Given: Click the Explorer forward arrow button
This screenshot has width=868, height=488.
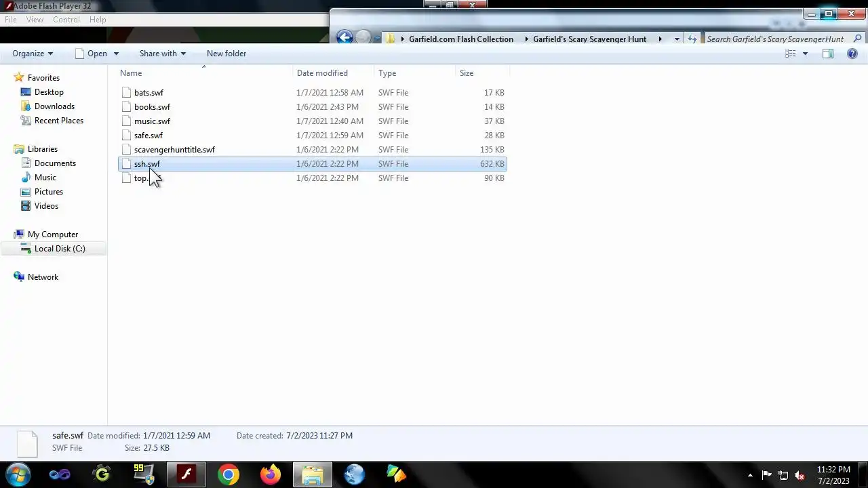Looking at the screenshot, I should click(x=363, y=38).
